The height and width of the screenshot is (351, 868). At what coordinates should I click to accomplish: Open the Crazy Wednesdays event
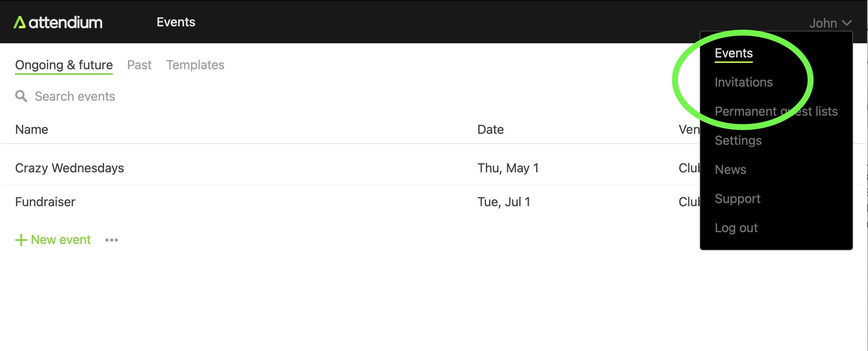[70, 168]
